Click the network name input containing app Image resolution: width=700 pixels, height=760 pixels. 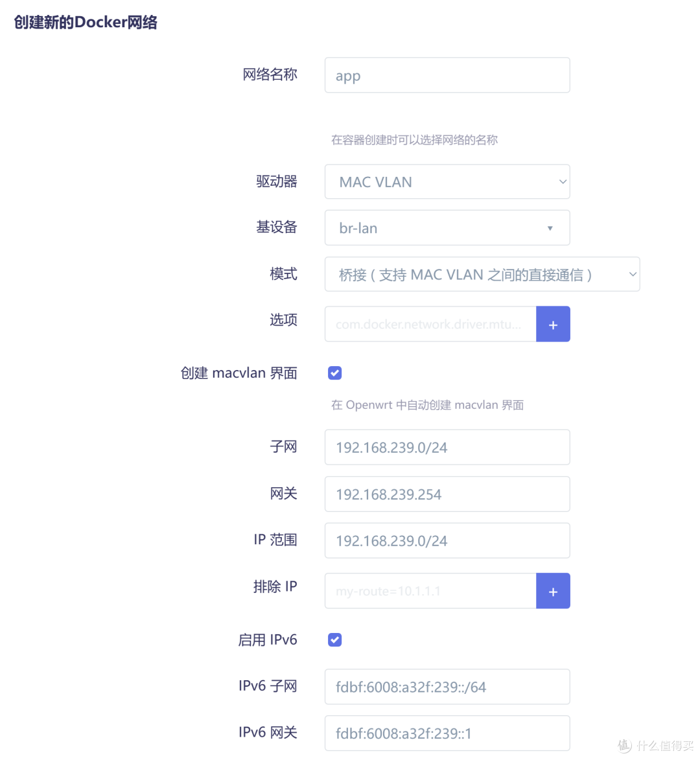click(447, 75)
